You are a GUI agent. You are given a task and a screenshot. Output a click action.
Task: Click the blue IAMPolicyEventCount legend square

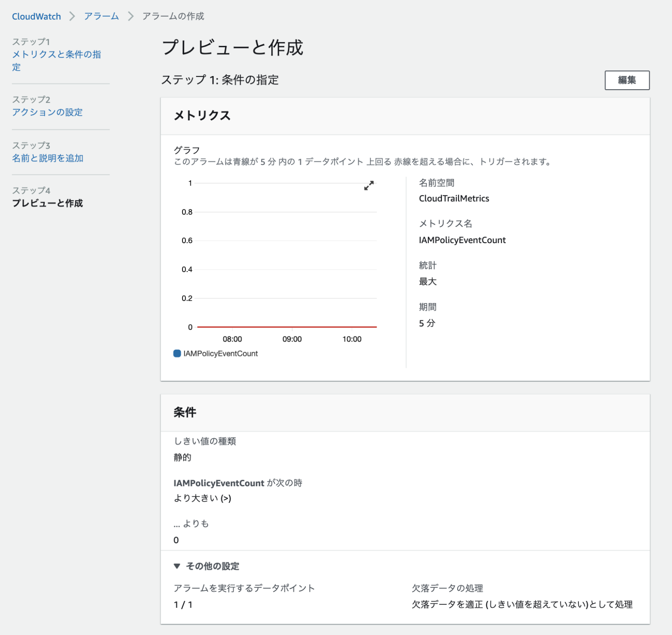pos(177,353)
